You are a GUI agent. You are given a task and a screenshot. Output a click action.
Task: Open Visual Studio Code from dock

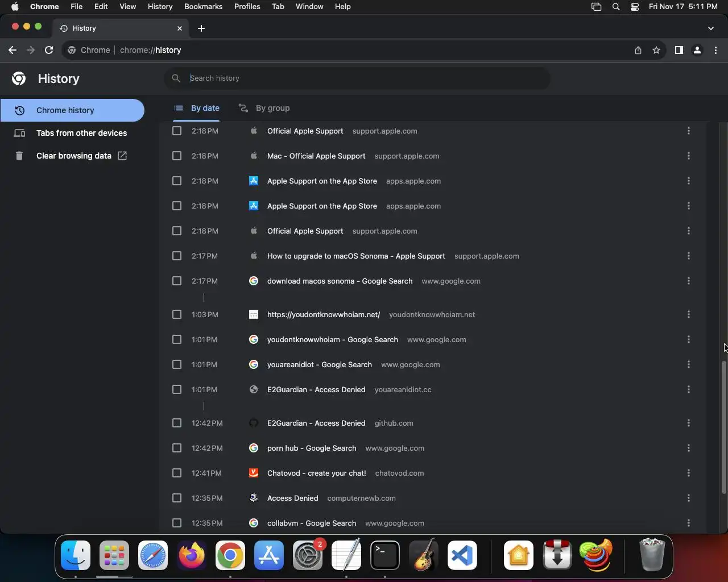pyautogui.click(x=462, y=555)
